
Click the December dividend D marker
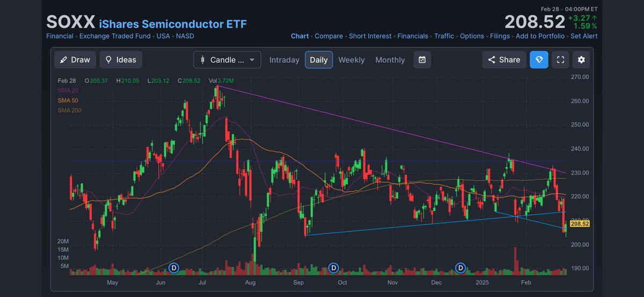tap(460, 267)
